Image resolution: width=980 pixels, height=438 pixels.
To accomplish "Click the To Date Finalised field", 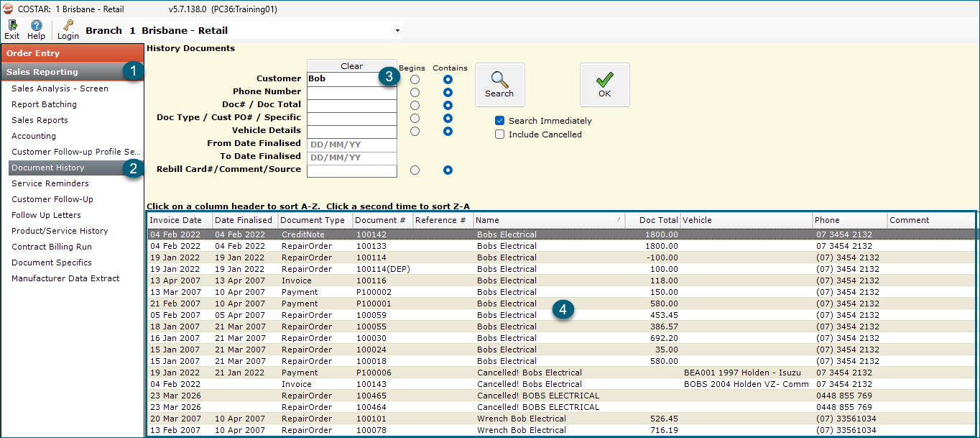I will pos(352,158).
